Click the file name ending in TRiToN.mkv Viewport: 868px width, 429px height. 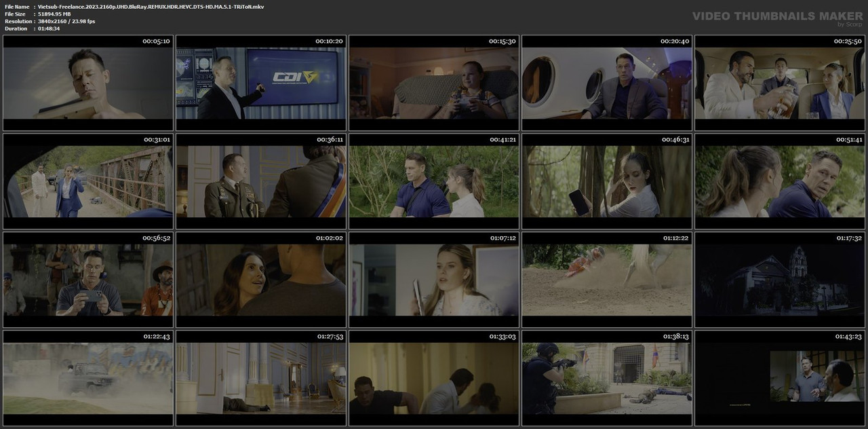(x=151, y=7)
